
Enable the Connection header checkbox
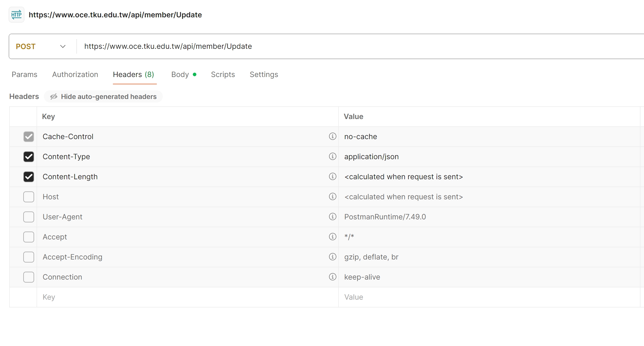point(29,277)
